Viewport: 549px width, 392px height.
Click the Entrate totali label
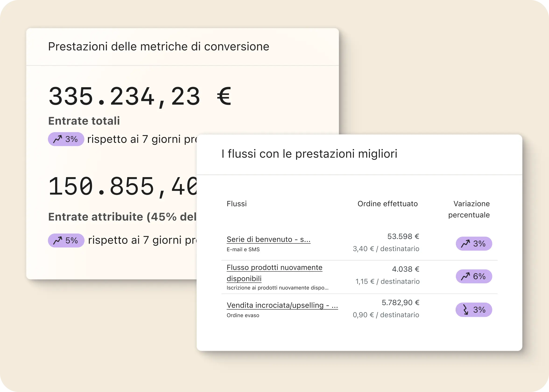pyautogui.click(x=84, y=121)
